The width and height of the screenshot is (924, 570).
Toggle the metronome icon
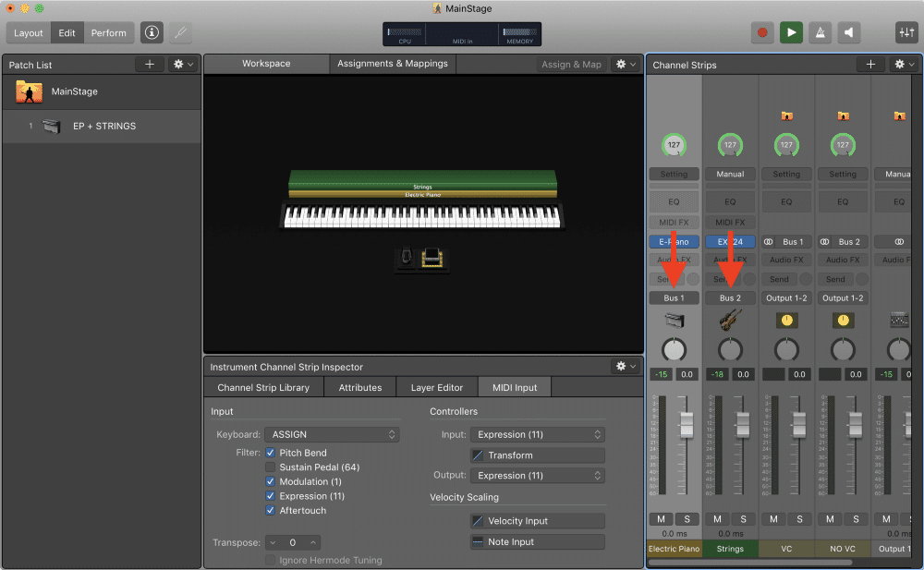tap(821, 32)
